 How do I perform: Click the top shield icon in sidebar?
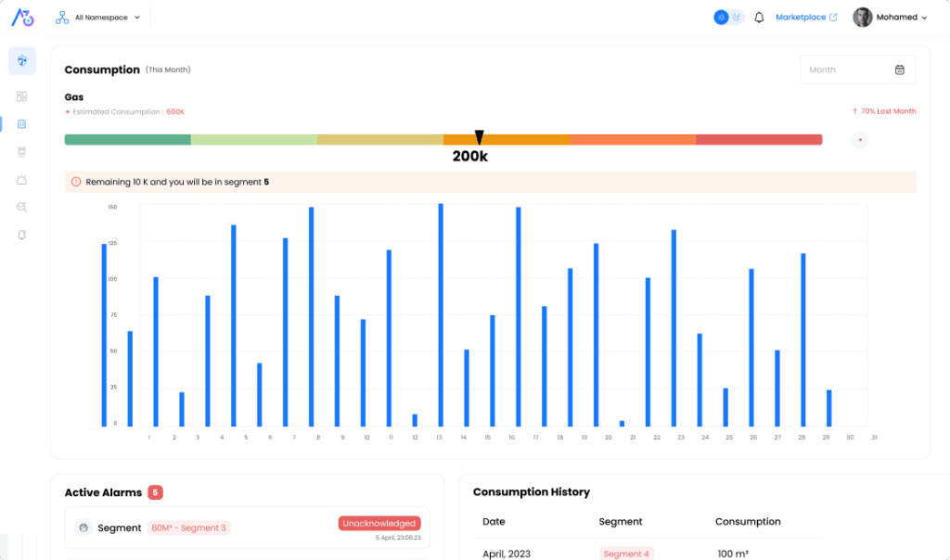coord(22,61)
